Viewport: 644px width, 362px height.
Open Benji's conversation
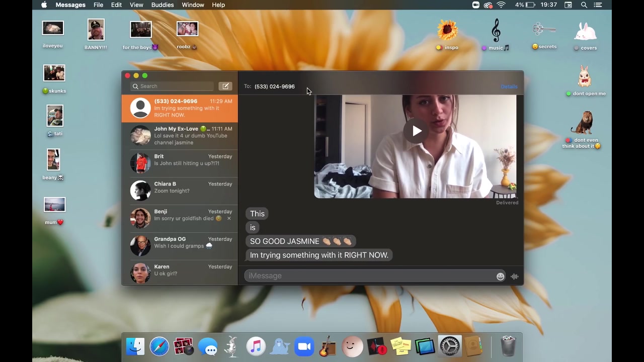click(x=180, y=219)
